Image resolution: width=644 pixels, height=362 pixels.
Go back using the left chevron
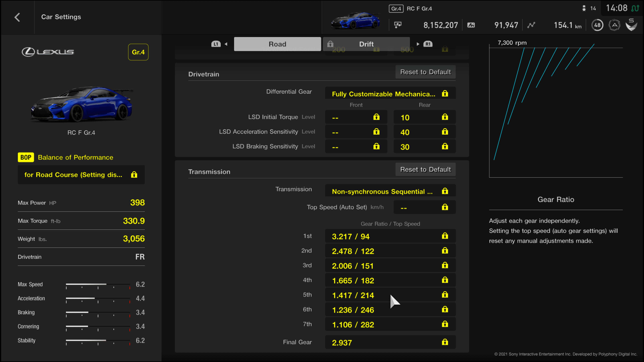pos(17,17)
